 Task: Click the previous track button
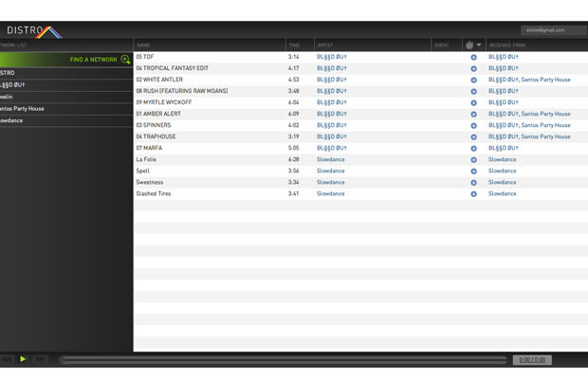pos(7,359)
